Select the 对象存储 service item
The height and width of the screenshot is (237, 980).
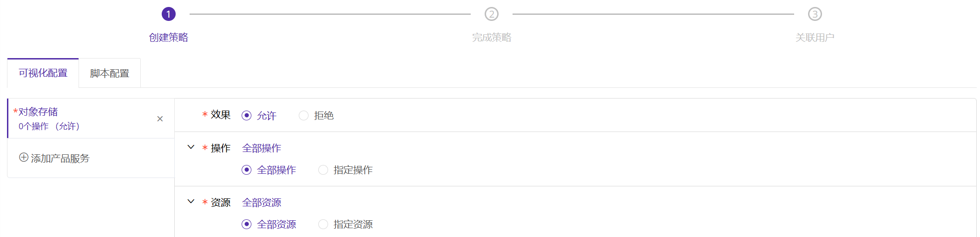pos(70,118)
